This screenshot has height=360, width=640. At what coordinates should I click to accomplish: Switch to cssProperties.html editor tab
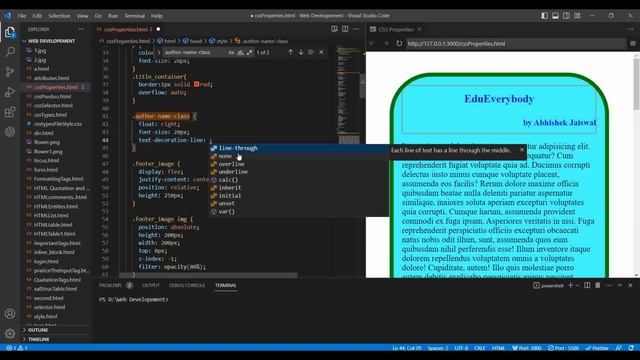128,29
